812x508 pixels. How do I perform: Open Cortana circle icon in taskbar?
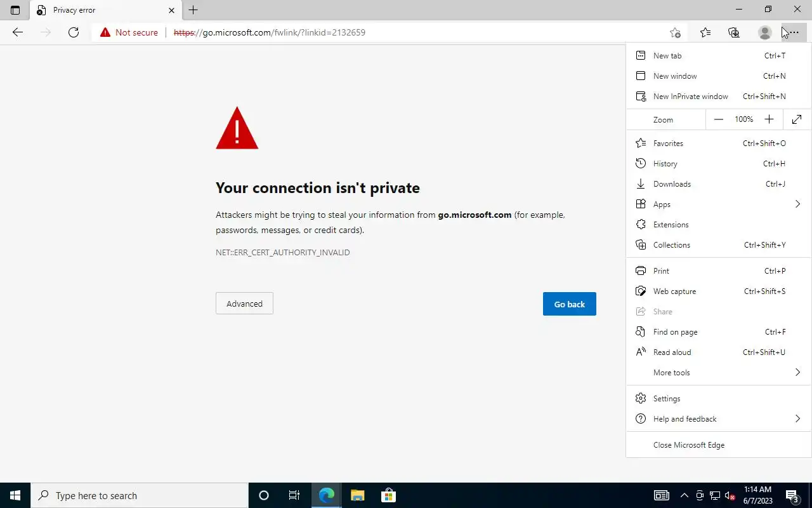[264, 495]
